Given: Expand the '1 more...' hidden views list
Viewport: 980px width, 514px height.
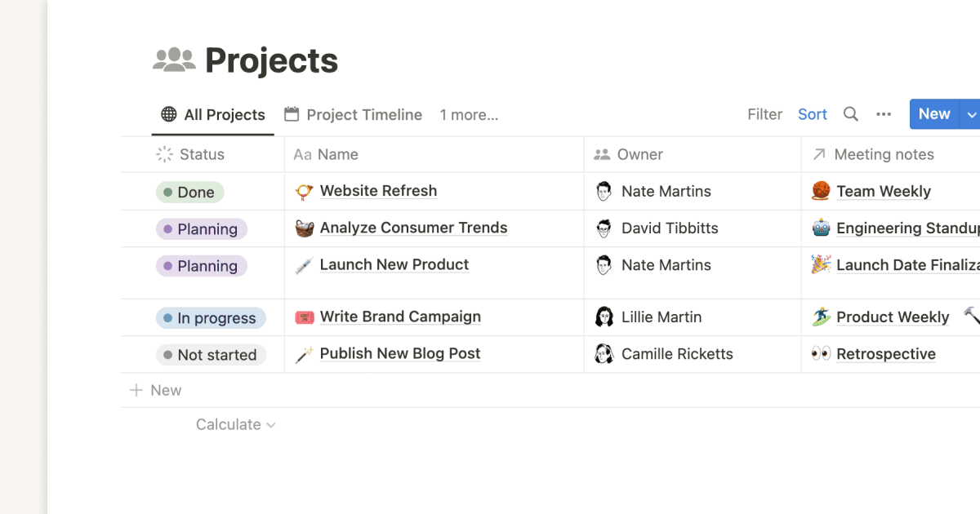Looking at the screenshot, I should pyautogui.click(x=469, y=114).
